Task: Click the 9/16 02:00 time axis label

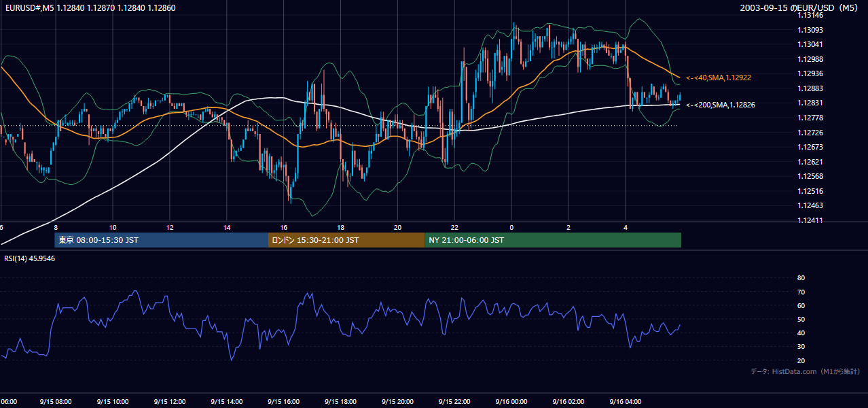Action: coord(569,402)
